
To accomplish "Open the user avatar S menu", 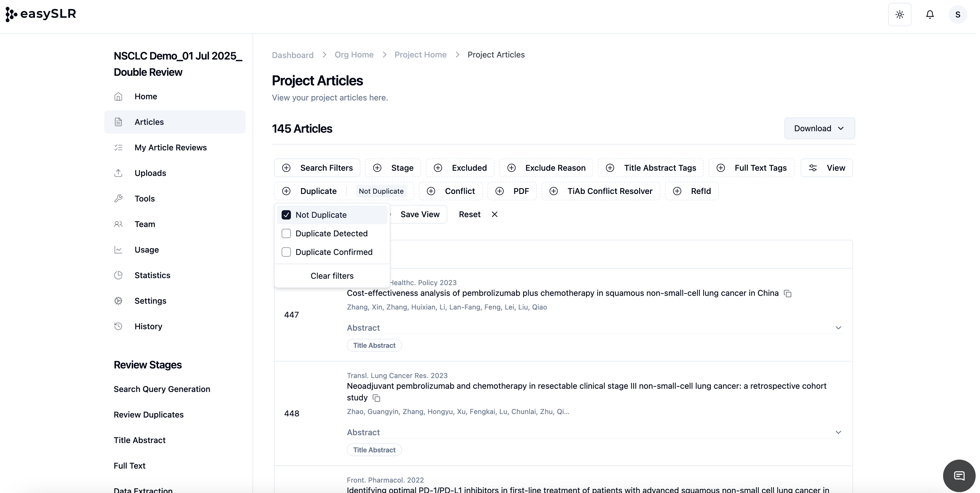I will pyautogui.click(x=957, y=15).
